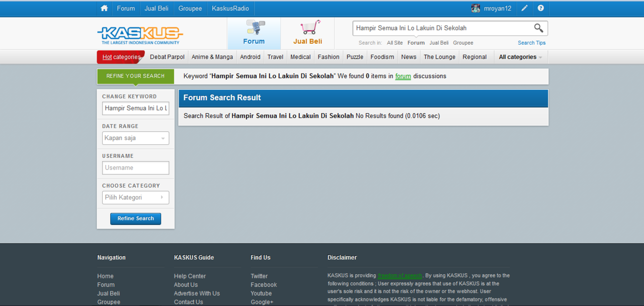Click the 'freedom of speech' disclaimer link

point(400,276)
